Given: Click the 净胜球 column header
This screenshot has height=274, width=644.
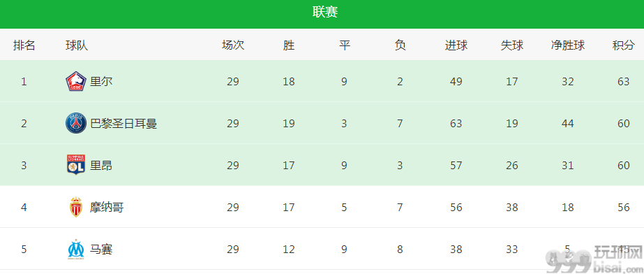Looking at the screenshot, I should coord(568,45).
